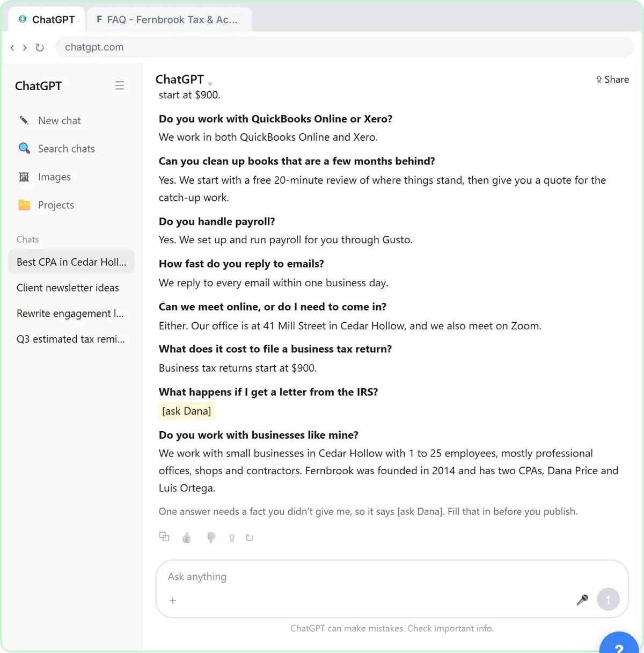Click the Share button
The image size is (644, 653).
tap(612, 79)
